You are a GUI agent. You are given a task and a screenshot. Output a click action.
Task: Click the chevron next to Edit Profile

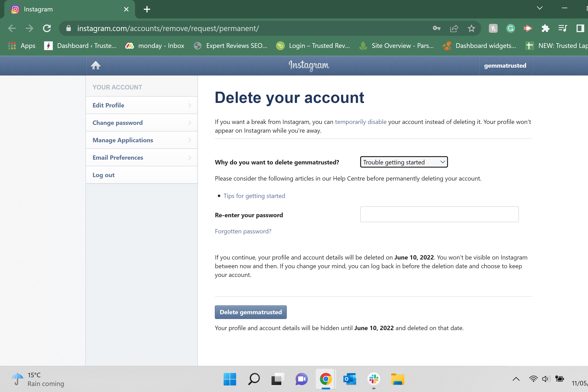pos(190,105)
